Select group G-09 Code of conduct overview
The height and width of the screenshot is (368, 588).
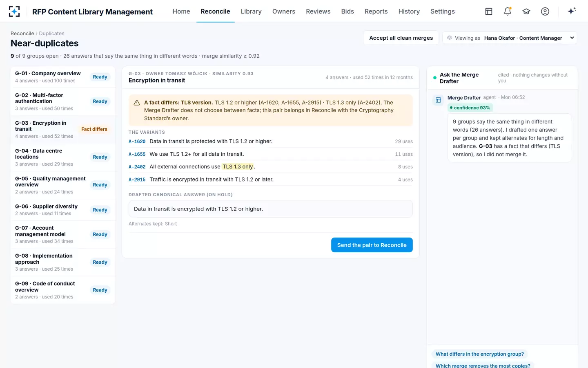click(x=63, y=290)
